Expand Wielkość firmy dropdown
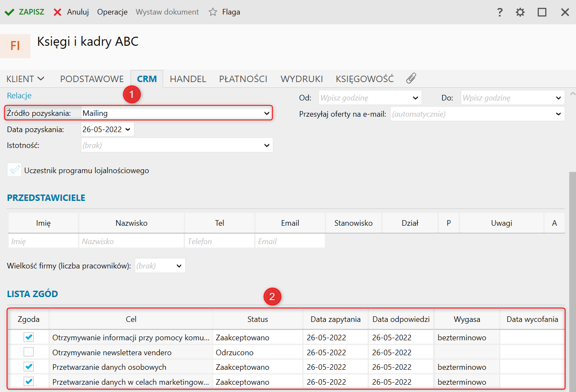The height and width of the screenshot is (392, 576). [179, 266]
